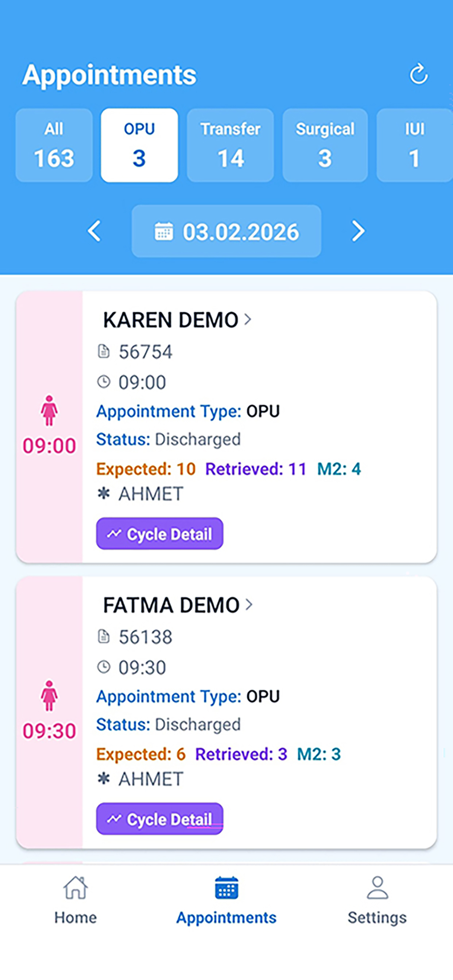Select the IUI 1 filter tab
453x980 pixels.
[415, 145]
